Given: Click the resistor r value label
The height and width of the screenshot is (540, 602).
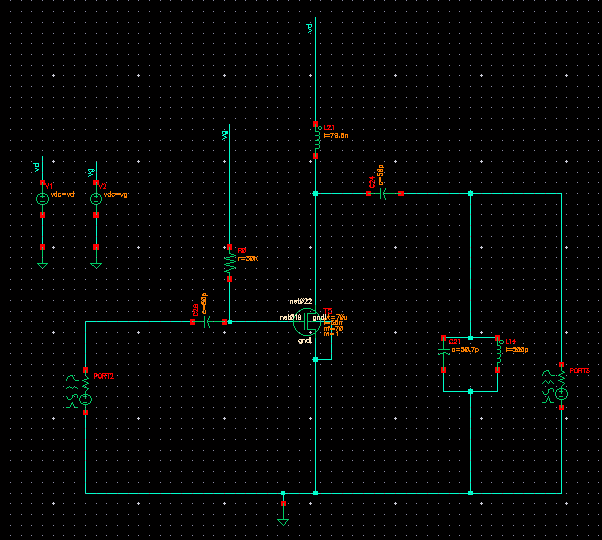Looking at the screenshot, I should pyautogui.click(x=248, y=259).
